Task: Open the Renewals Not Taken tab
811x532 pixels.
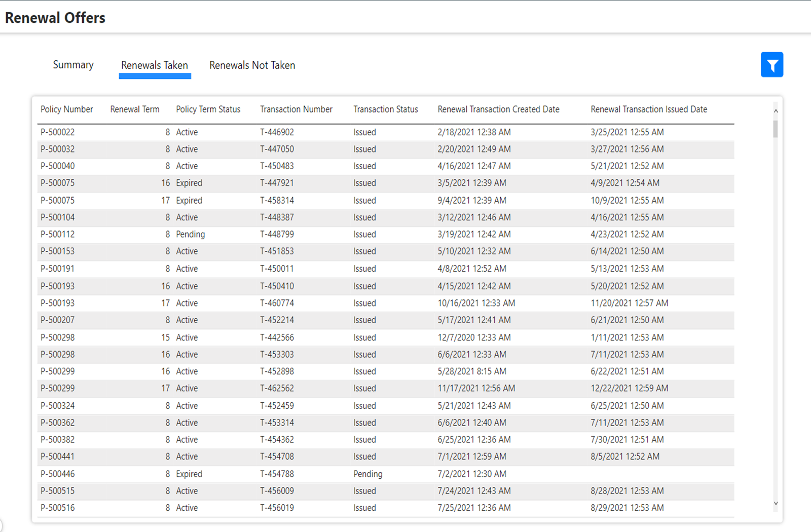Action: tap(252, 65)
